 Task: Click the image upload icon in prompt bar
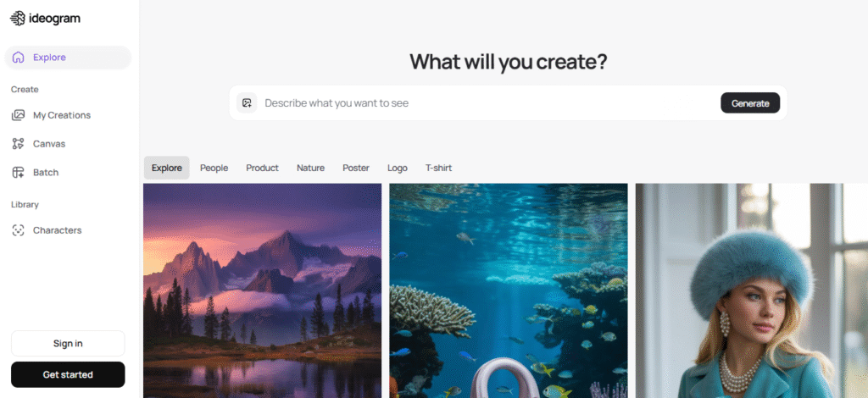pos(247,102)
